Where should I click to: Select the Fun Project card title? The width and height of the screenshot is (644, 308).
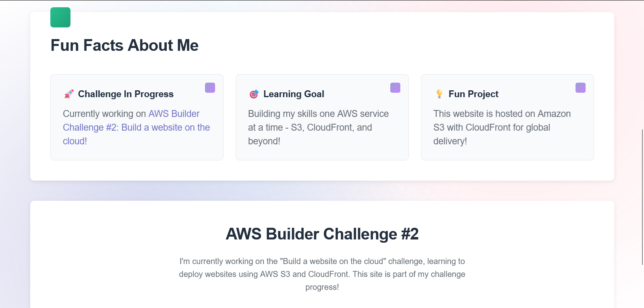pyautogui.click(x=473, y=94)
